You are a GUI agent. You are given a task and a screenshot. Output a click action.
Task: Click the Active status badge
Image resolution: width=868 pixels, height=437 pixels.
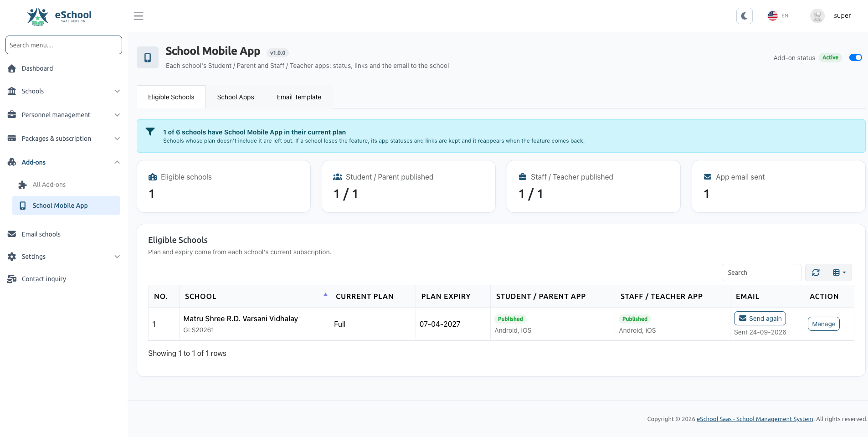(x=830, y=57)
